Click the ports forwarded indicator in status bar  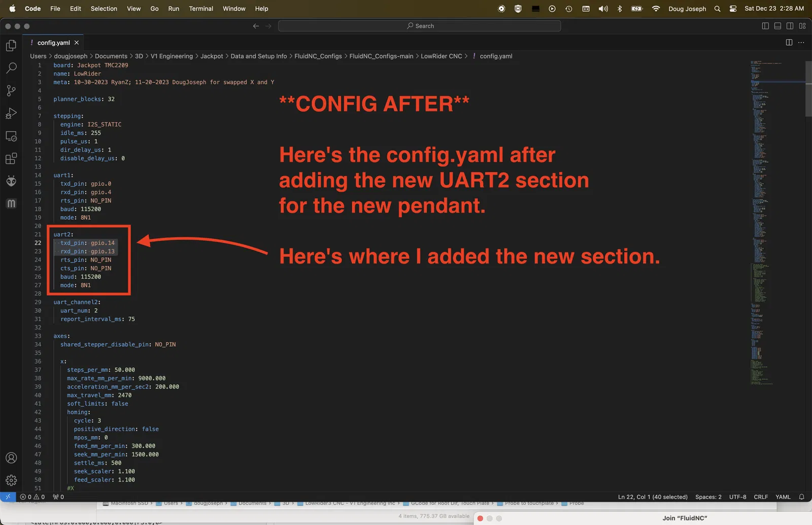tap(58, 497)
